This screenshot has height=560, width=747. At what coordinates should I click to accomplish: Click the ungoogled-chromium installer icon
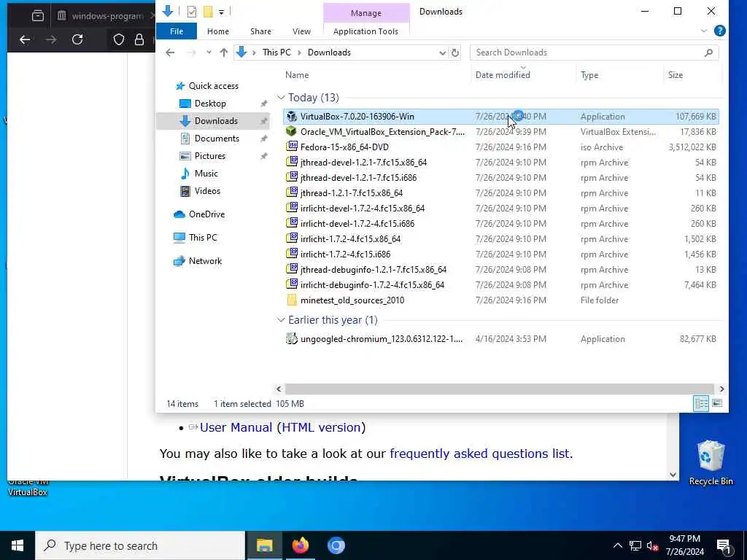(292, 338)
